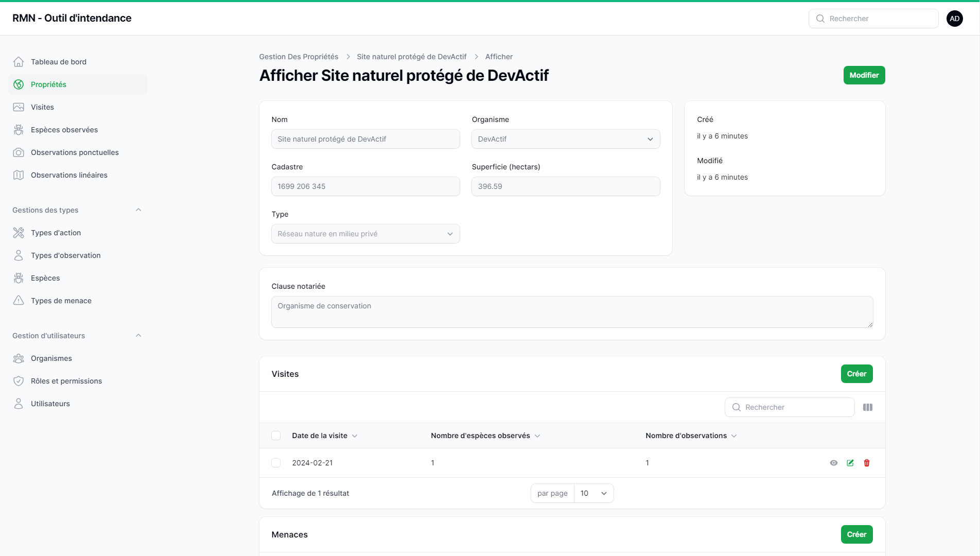Open Espèces observées from sidebar
The height and width of the screenshot is (556, 980).
coord(64,130)
